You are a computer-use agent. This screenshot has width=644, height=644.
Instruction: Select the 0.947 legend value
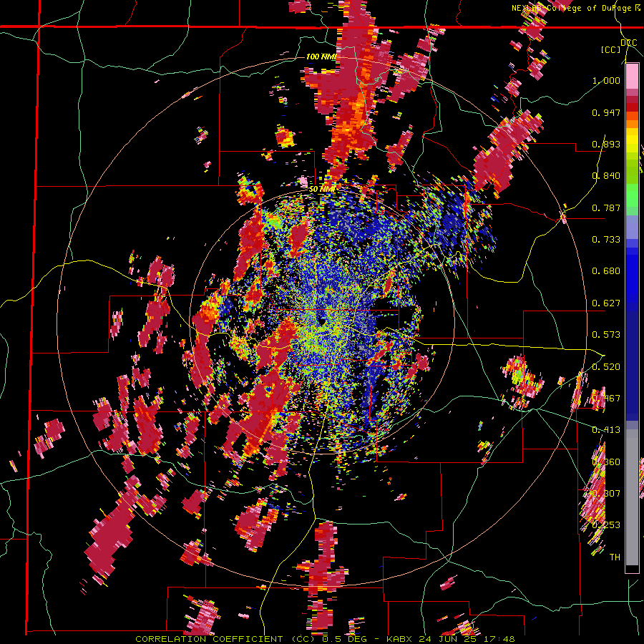tap(606, 112)
